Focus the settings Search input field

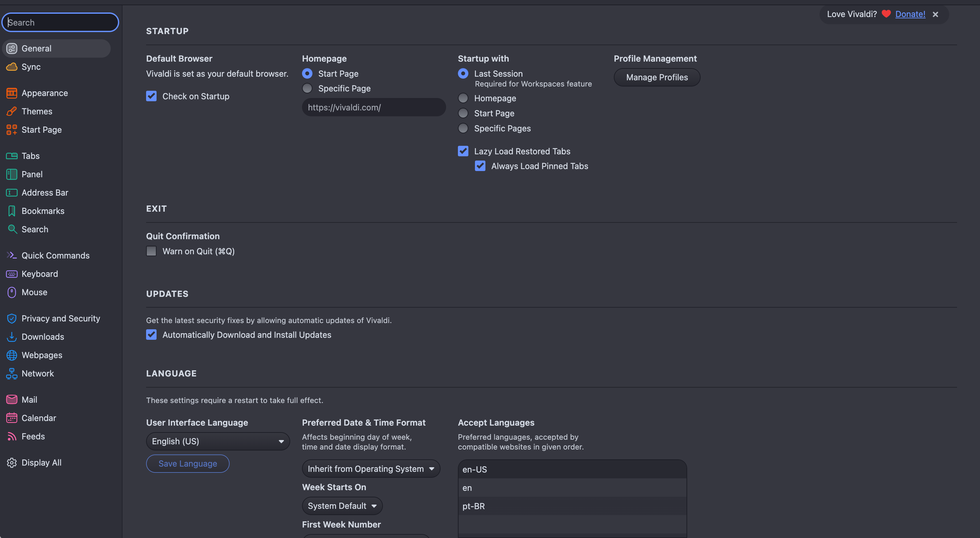(61, 23)
